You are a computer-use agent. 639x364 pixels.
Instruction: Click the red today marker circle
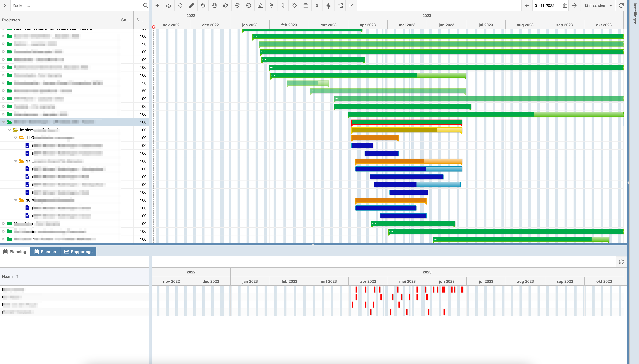(153, 27)
